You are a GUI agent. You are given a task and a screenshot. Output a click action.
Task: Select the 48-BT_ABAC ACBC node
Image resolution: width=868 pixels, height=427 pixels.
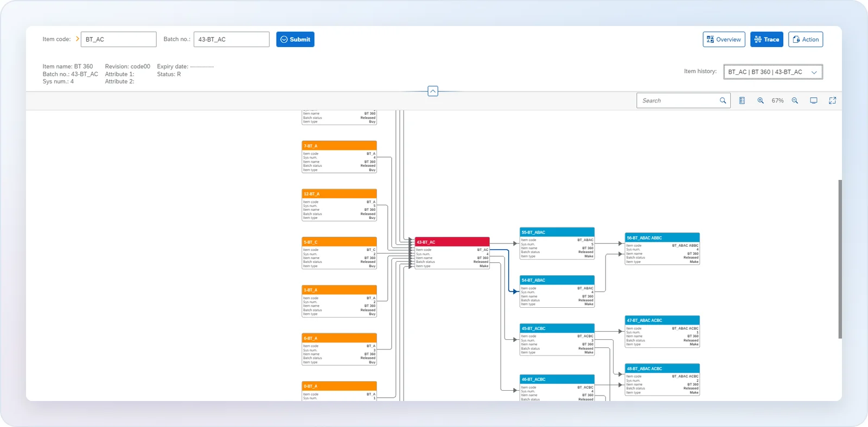tap(662, 380)
